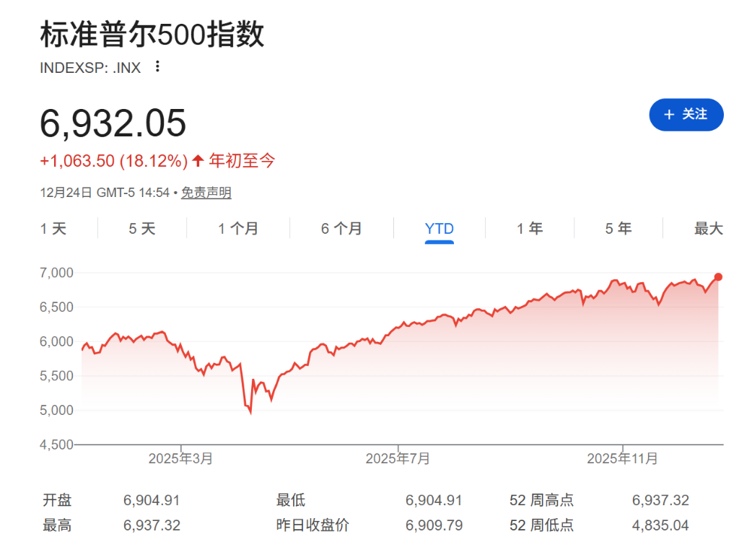The width and height of the screenshot is (739, 560).
Task: Show the 5年 performance chart
Action: pos(618,228)
